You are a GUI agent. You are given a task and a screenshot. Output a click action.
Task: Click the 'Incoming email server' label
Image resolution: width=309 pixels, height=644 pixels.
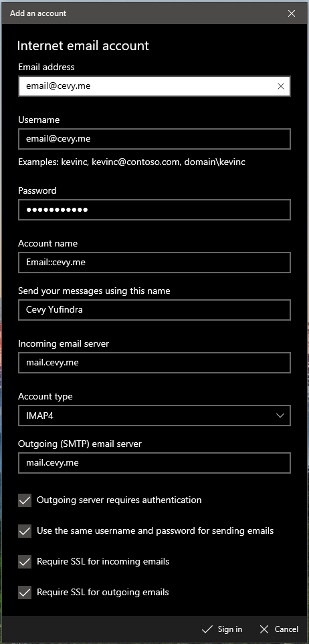pyautogui.click(x=64, y=344)
